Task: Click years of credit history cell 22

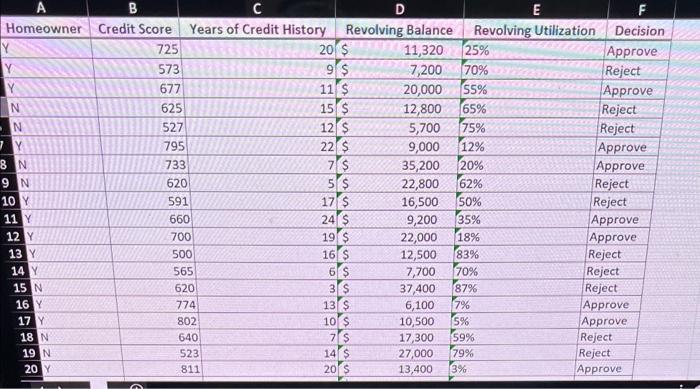Action: click(261, 146)
